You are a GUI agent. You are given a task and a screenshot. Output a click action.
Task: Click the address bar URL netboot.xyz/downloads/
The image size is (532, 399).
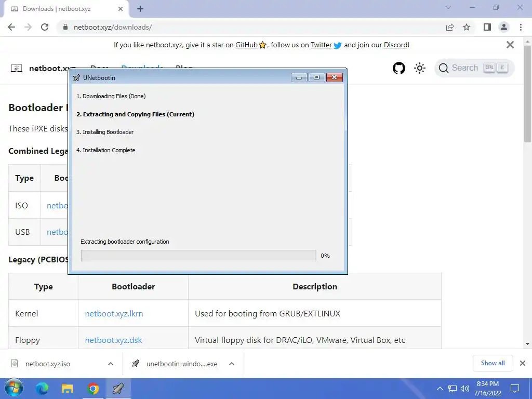point(113,27)
